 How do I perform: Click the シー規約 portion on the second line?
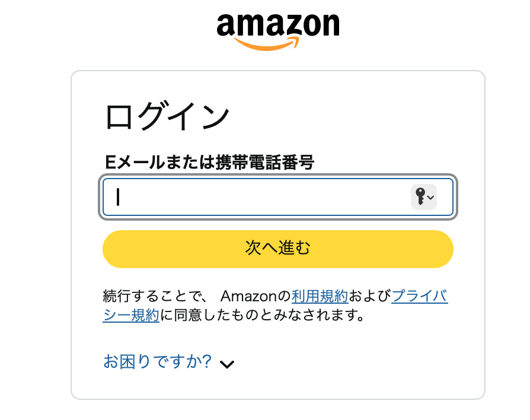131,315
